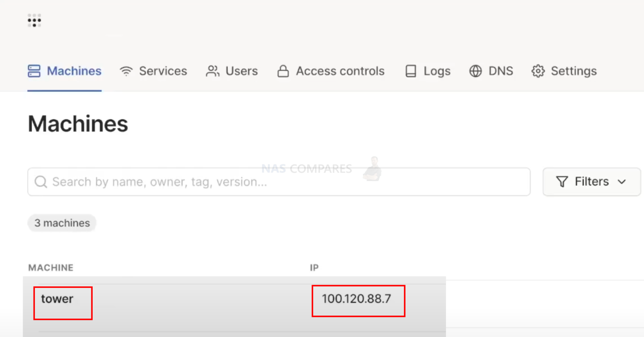
Task: Select the Services wifi icon
Action: click(x=126, y=71)
